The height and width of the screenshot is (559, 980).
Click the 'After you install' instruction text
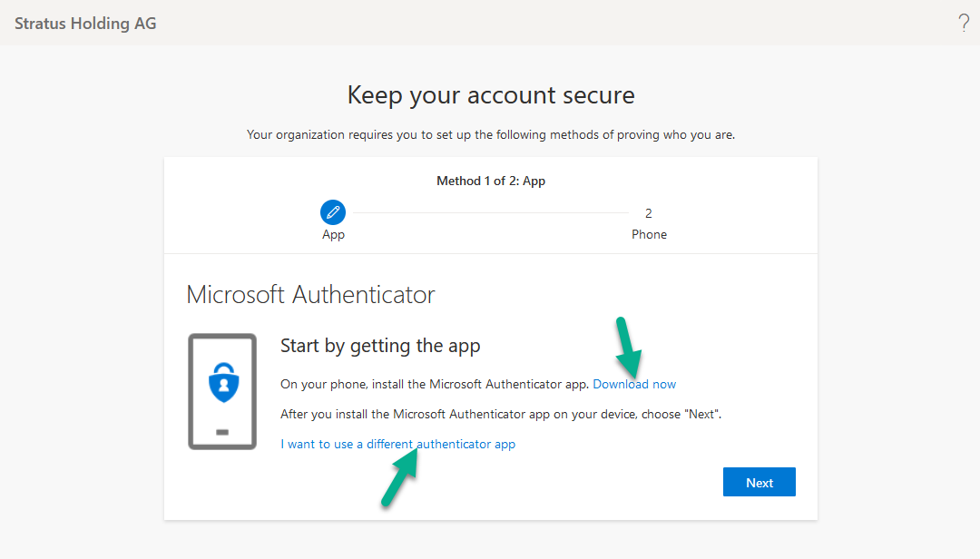500,414
